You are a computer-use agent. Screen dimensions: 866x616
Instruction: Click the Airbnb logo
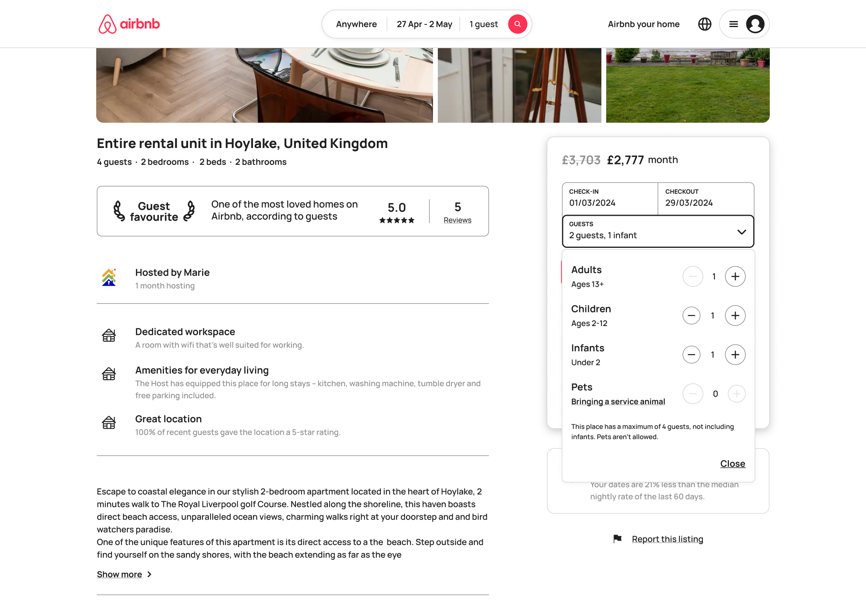point(128,24)
